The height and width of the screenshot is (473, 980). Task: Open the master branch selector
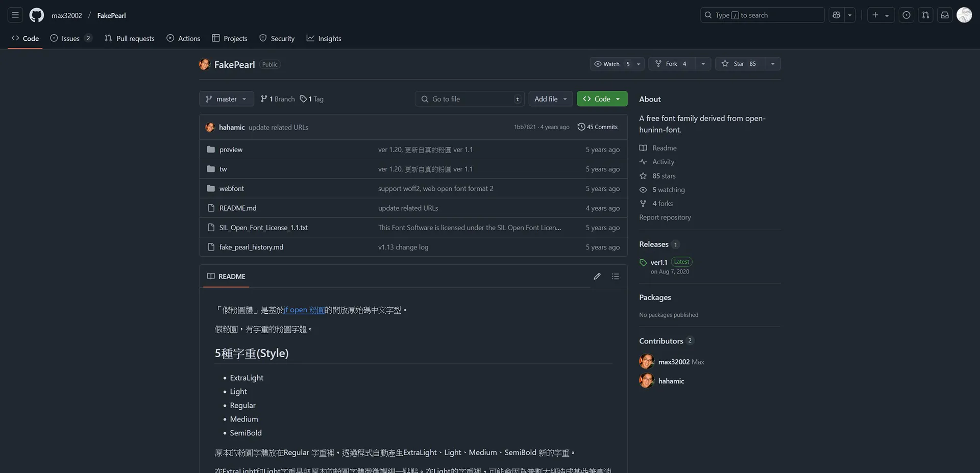tap(226, 99)
